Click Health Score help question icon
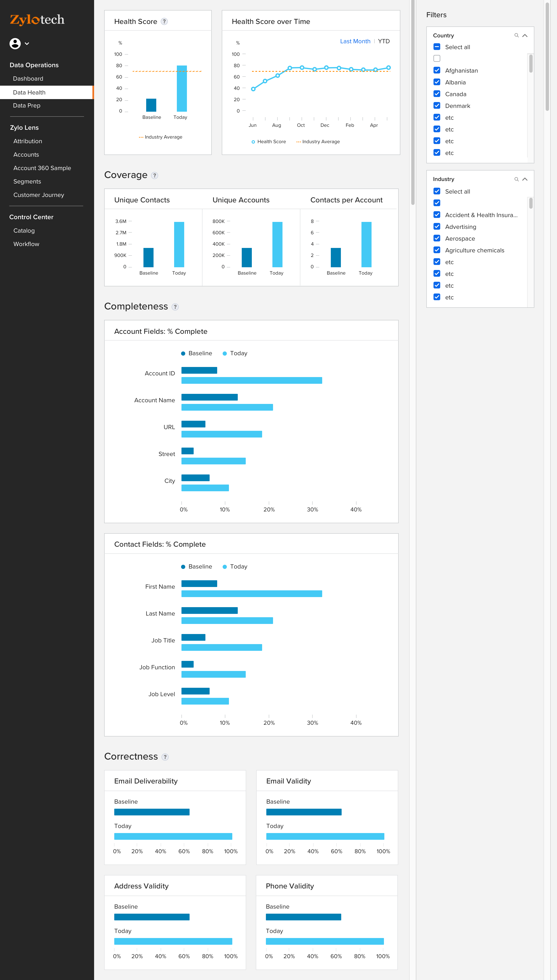557x980 pixels. (164, 21)
